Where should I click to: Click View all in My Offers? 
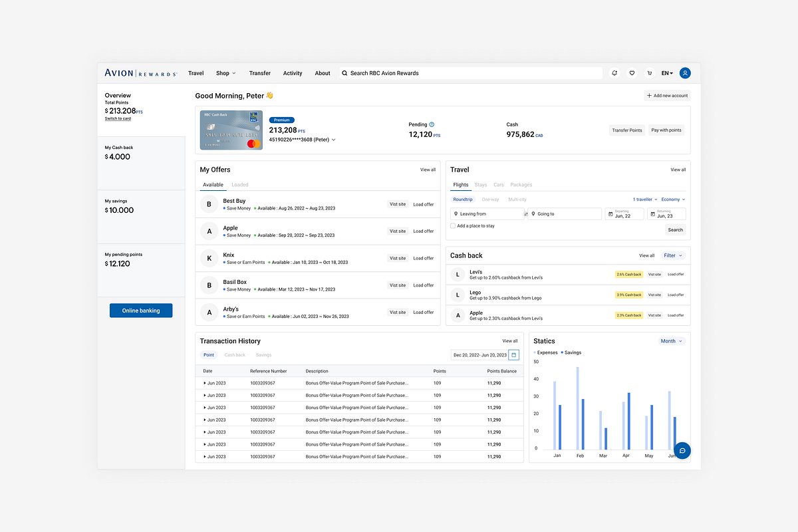click(428, 170)
